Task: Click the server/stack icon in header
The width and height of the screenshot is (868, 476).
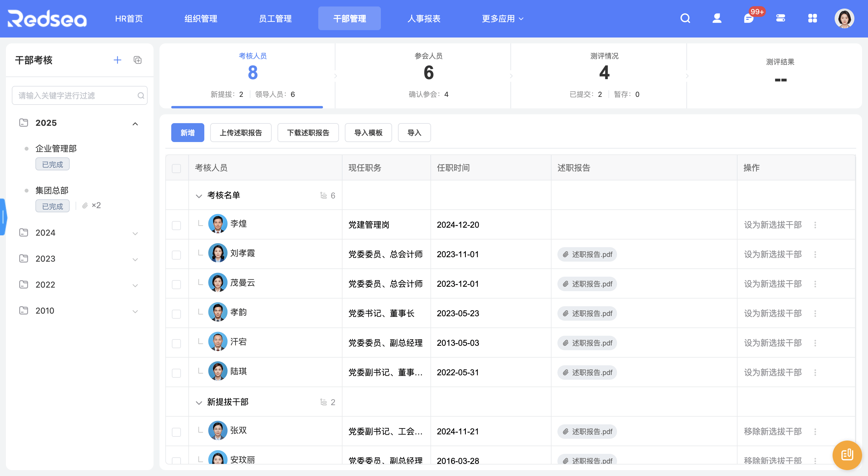Action: tap(780, 18)
